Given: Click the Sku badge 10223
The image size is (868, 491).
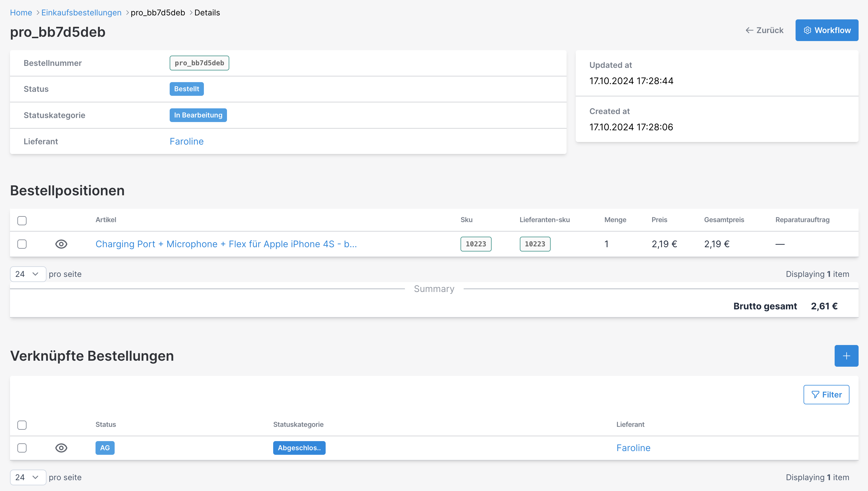Looking at the screenshot, I should pos(475,244).
